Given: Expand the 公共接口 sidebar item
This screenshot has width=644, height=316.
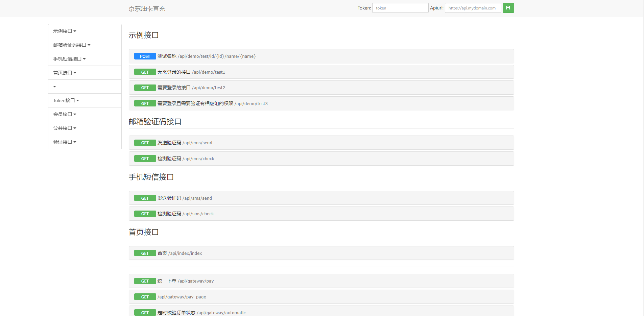Looking at the screenshot, I should coord(65,128).
